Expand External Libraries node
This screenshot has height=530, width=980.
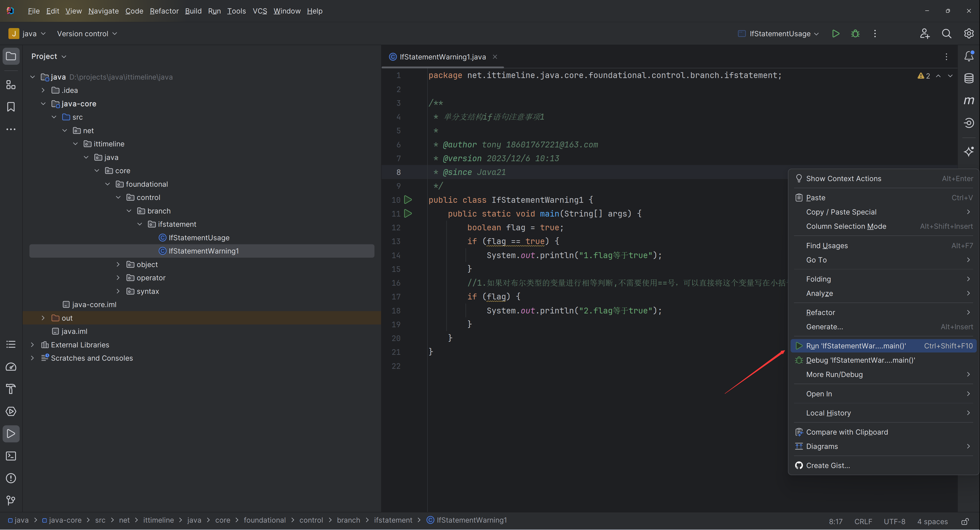point(32,345)
